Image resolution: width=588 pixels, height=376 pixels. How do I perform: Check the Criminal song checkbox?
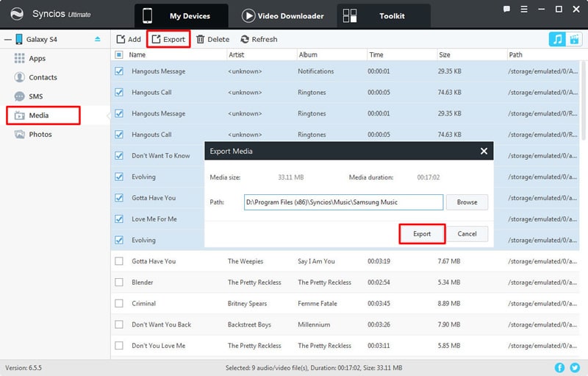coord(119,303)
